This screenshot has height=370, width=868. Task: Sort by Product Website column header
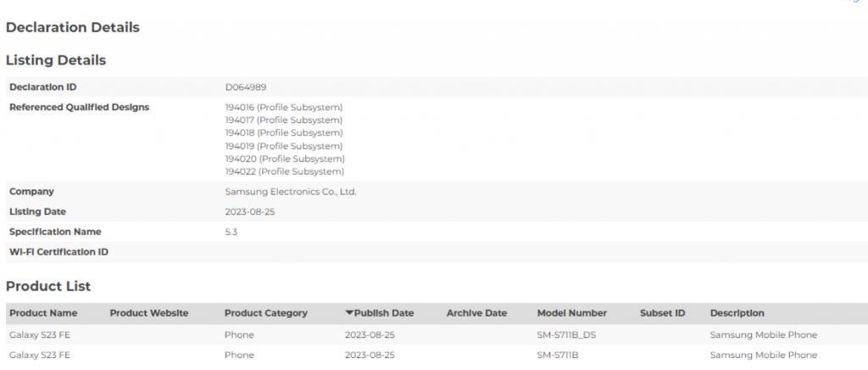click(149, 313)
